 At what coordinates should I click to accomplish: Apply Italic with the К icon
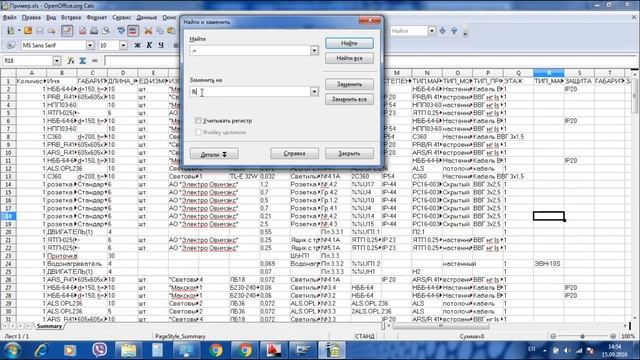[x=149, y=45]
